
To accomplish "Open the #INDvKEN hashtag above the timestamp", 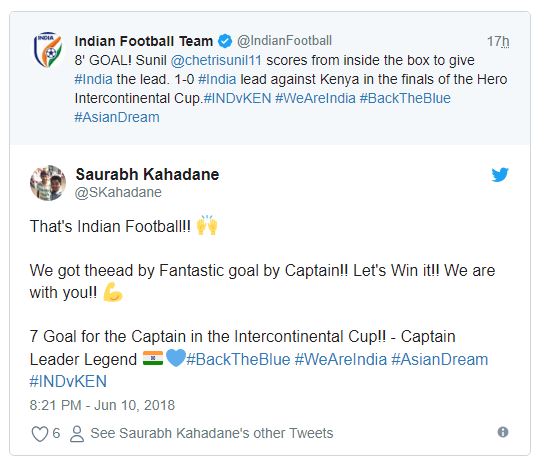I will coord(68,381).
